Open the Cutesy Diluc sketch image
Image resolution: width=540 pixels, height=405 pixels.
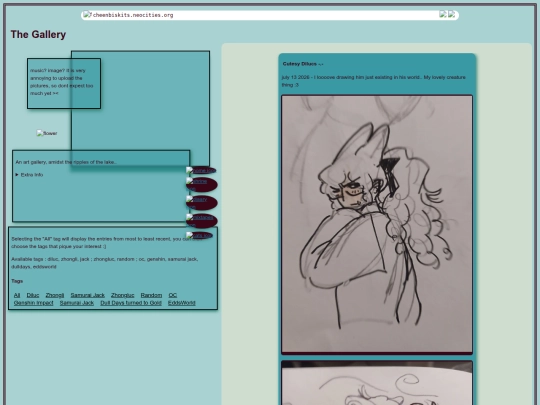[377, 224]
